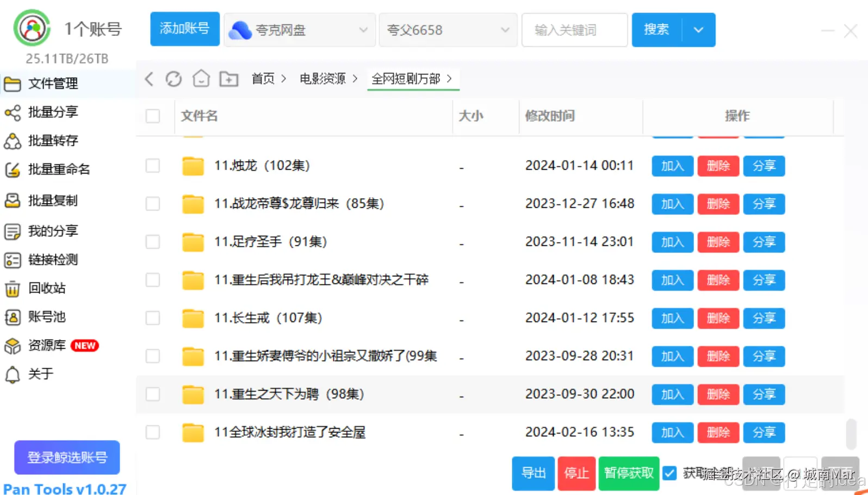868x495 pixels.
Task: Open 文件管理 in the sidebar
Action: pyautogui.click(x=68, y=84)
